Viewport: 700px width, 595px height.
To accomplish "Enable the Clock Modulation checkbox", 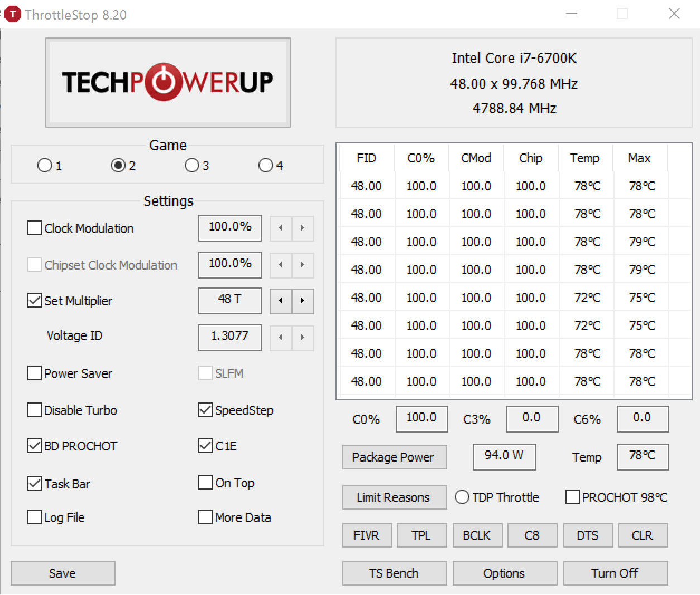I will pos(35,228).
